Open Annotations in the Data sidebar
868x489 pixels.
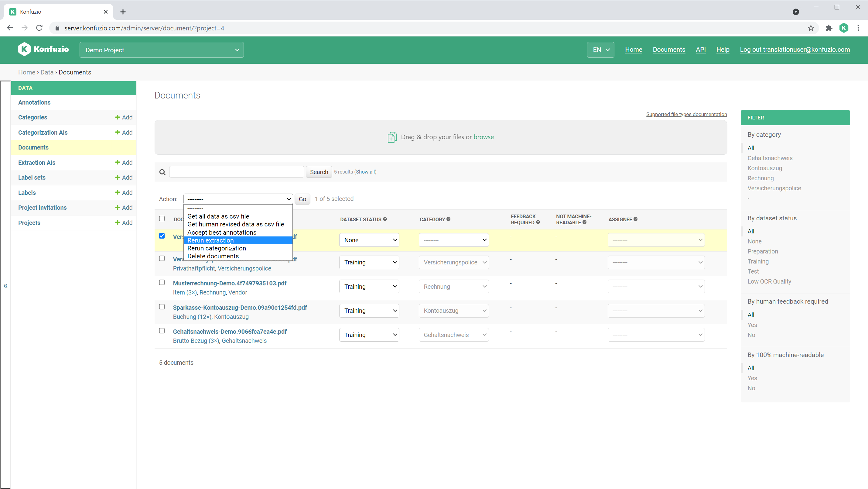(34, 102)
